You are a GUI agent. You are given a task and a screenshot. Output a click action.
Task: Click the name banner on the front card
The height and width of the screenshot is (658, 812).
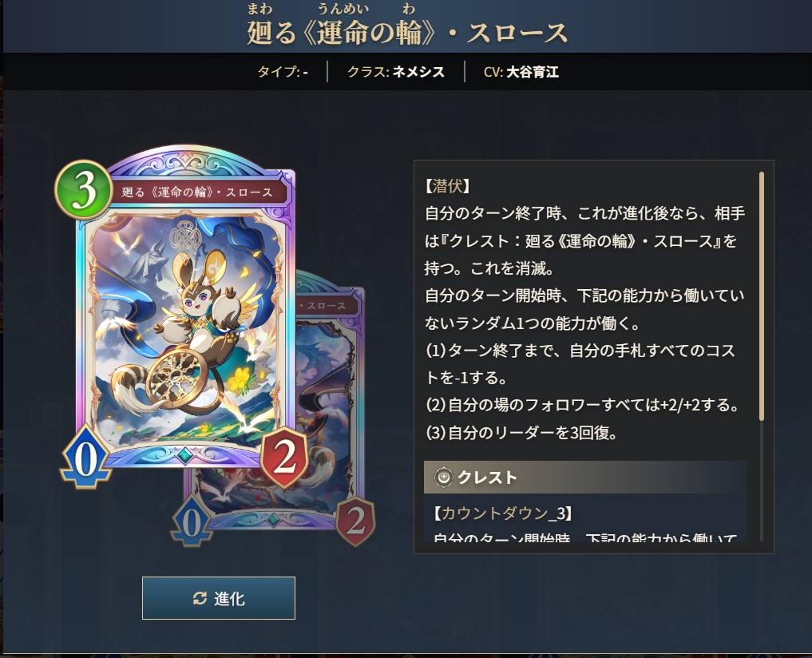196,192
